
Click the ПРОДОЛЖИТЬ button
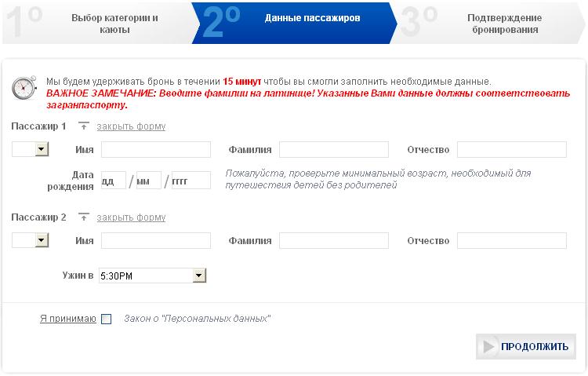[526, 346]
